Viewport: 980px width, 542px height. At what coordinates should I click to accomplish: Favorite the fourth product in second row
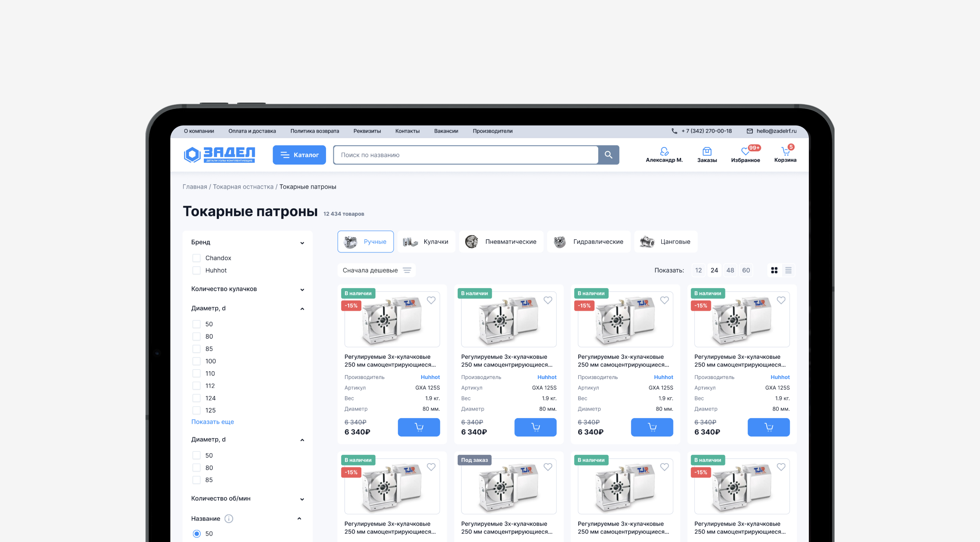[781, 467]
